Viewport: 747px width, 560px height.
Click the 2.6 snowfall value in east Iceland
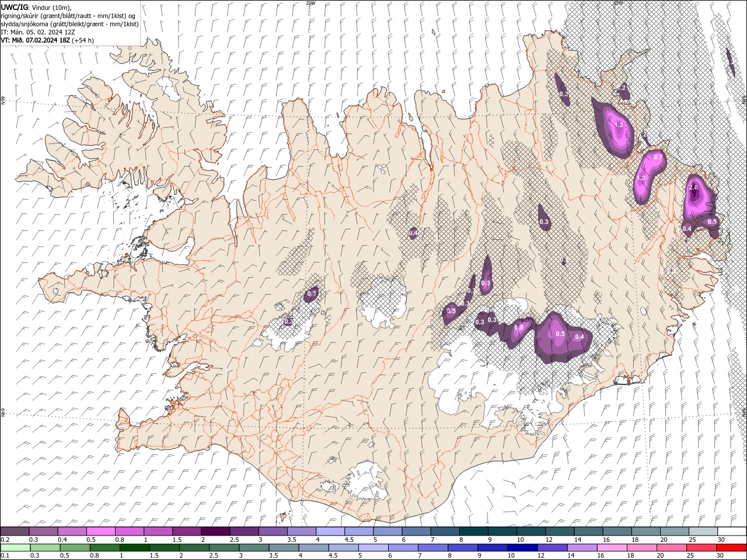coord(693,188)
